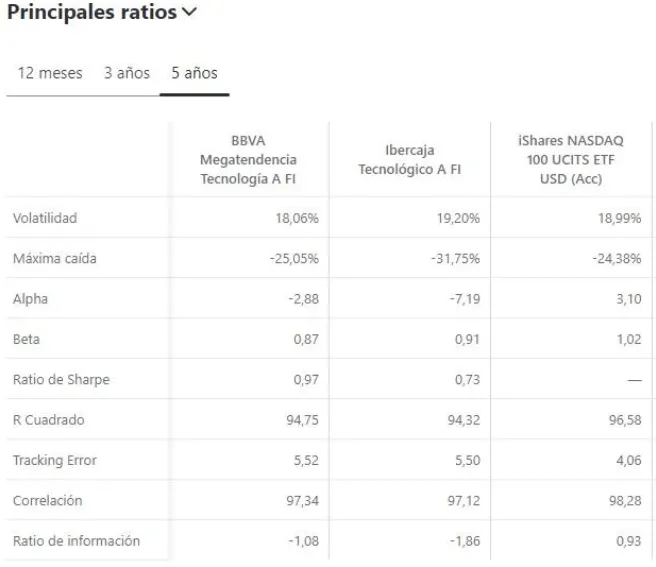
Task: Select the Tracking Error row label
Action: tap(54, 460)
